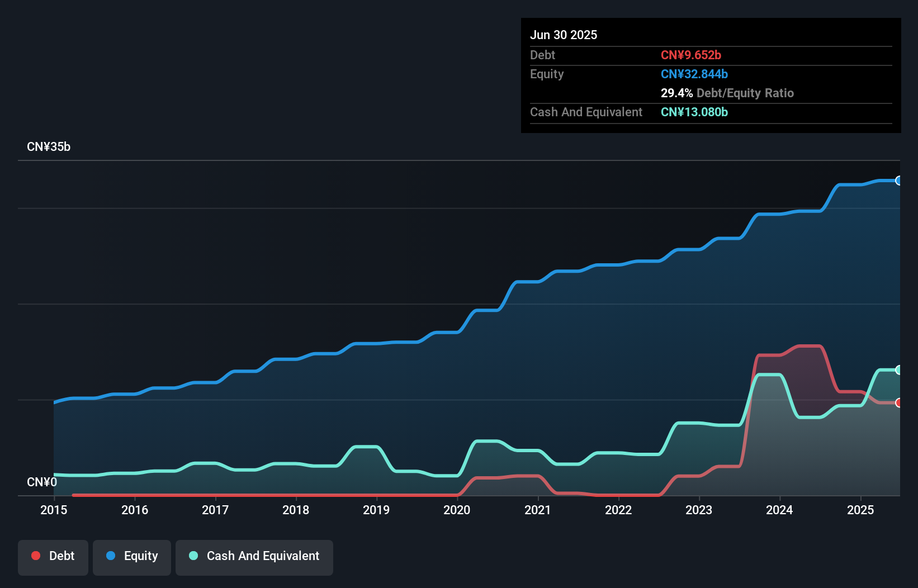
Task: Click the CN¥35b axis gridline label
Action: 49,146
